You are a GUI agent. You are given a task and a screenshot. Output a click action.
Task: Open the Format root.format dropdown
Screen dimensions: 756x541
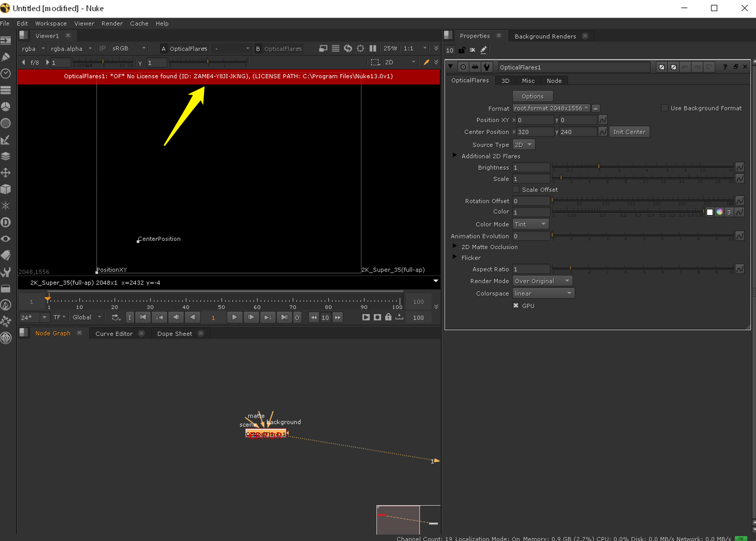click(x=551, y=108)
